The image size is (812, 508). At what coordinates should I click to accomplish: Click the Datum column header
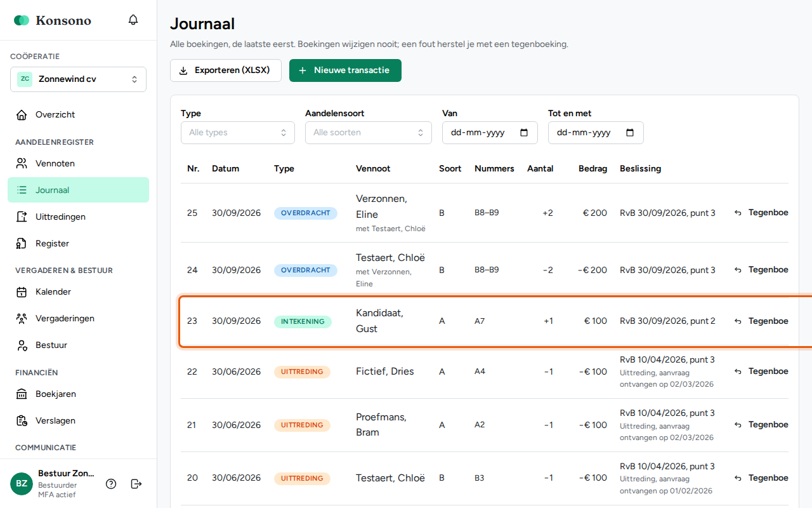[x=226, y=169]
